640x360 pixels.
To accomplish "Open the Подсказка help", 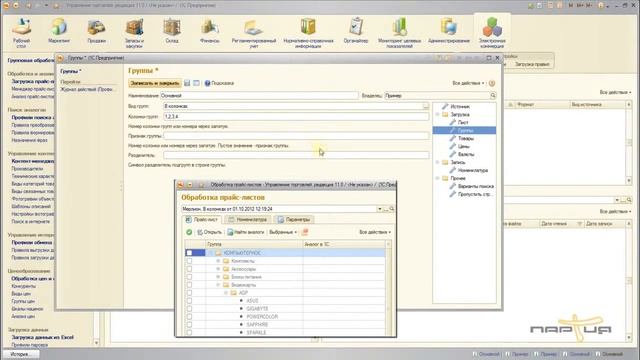I will pos(219,83).
